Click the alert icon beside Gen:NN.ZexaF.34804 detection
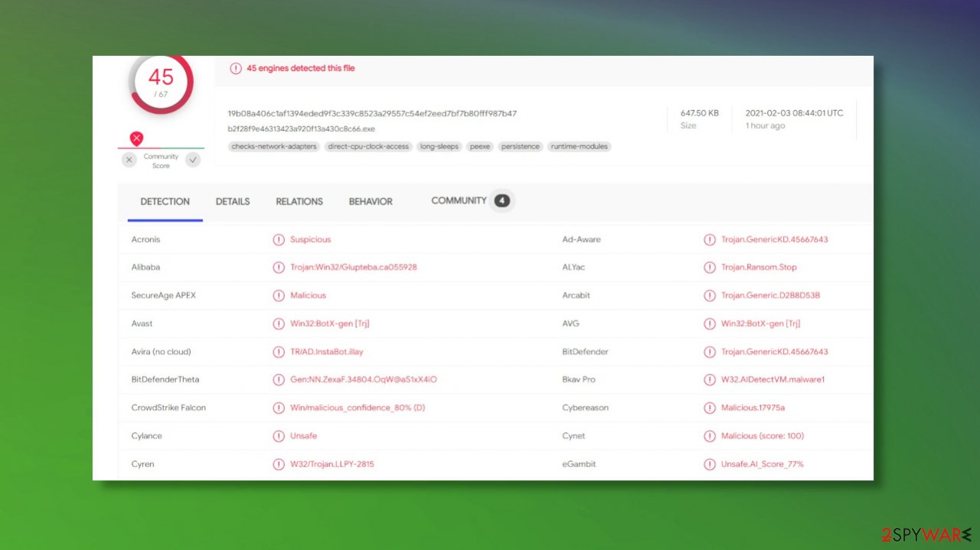 (x=279, y=379)
